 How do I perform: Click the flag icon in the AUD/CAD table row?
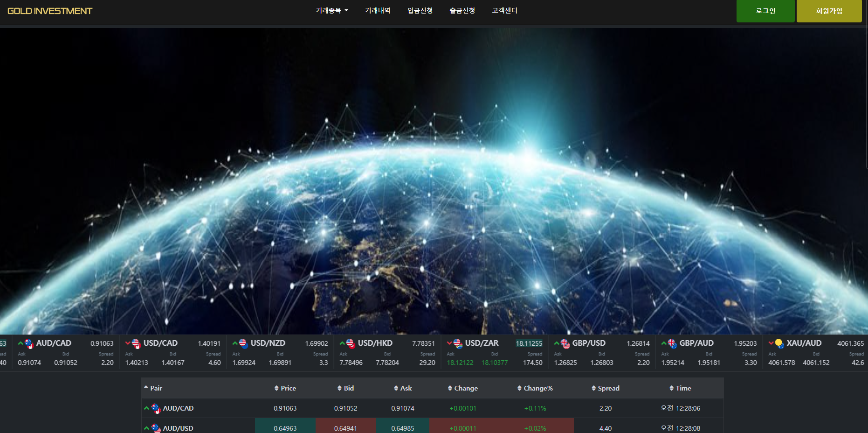[156, 409]
